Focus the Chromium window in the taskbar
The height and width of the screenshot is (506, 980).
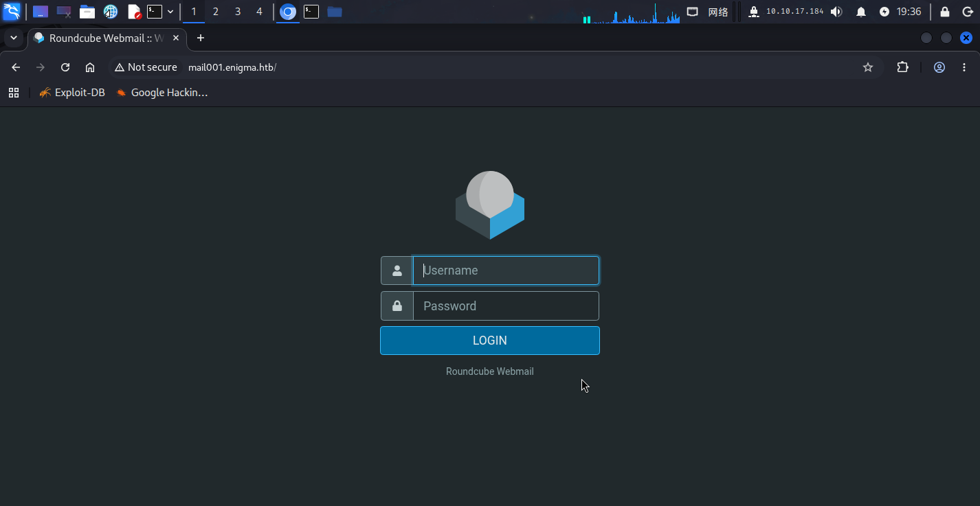click(288, 12)
